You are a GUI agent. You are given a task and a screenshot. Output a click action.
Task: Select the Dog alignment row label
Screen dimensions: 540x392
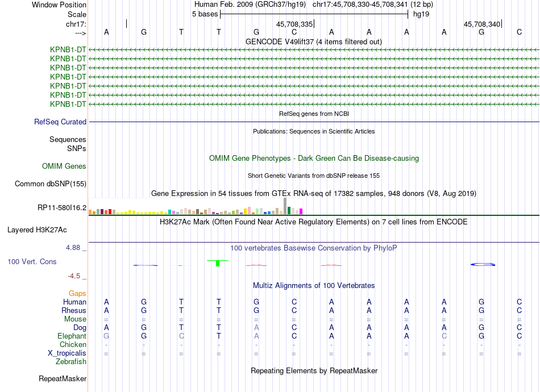(80, 328)
